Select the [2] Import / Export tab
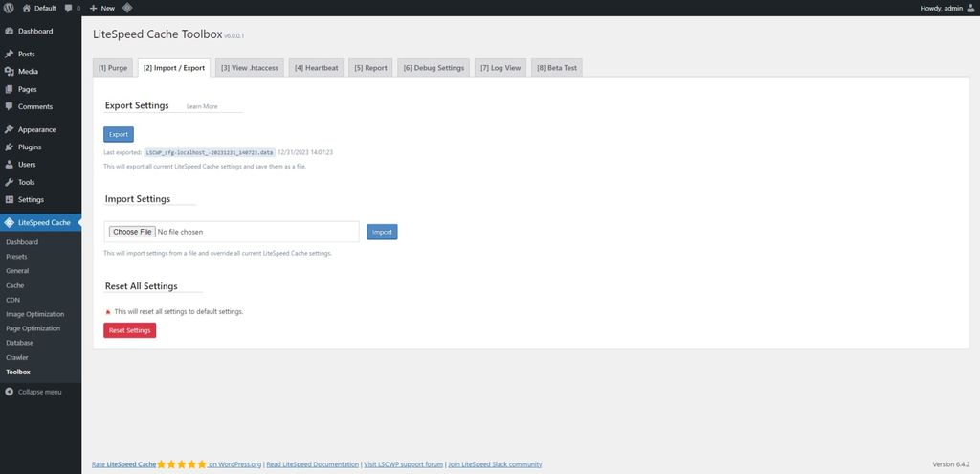The image size is (980, 474). [x=174, y=68]
